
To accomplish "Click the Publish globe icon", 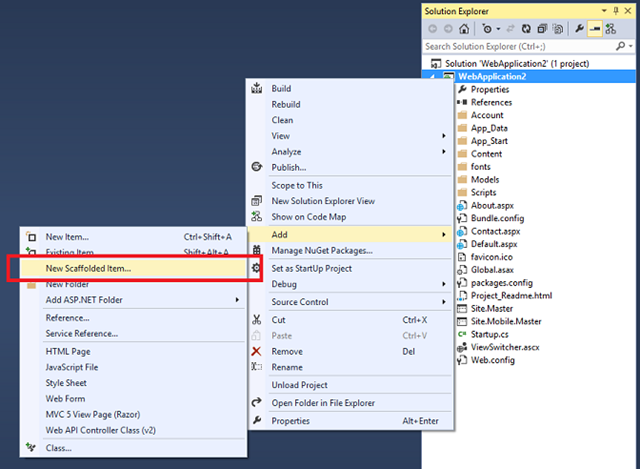I will (257, 167).
